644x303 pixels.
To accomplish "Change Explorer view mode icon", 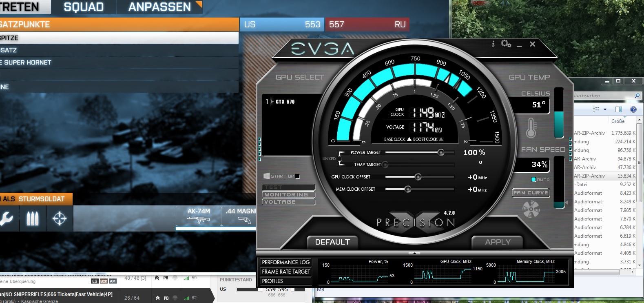I will [x=596, y=109].
